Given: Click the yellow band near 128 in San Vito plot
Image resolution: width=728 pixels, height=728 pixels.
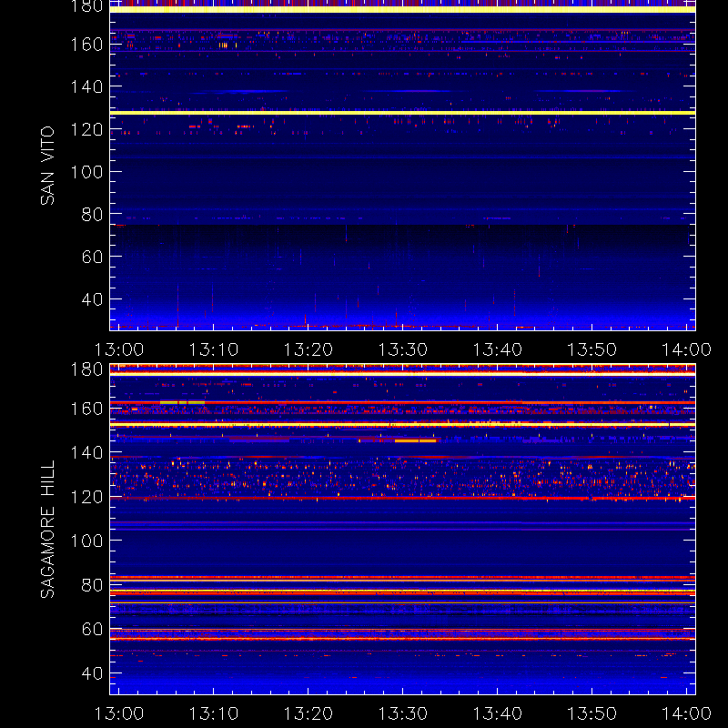Looking at the screenshot, I should pos(402,113).
